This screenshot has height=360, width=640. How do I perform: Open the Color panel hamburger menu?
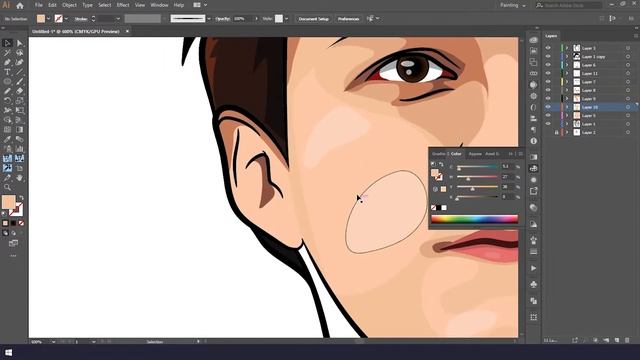point(520,154)
